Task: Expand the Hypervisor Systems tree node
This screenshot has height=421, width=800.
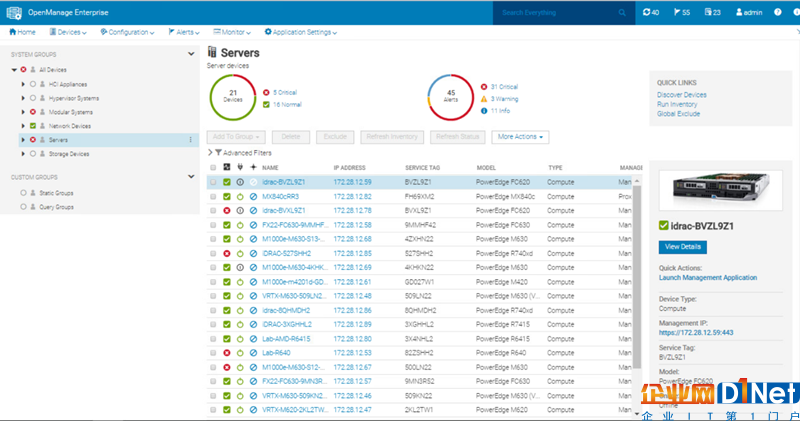Action: pos(23,98)
